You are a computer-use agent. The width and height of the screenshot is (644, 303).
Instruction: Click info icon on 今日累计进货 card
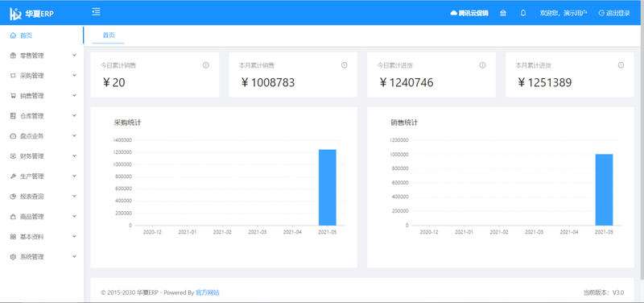482,65
